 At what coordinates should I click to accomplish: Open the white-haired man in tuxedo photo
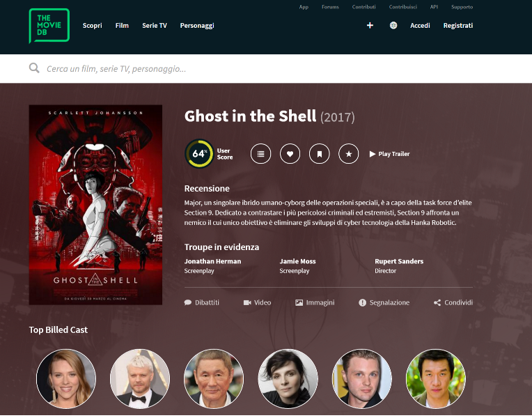(140, 378)
